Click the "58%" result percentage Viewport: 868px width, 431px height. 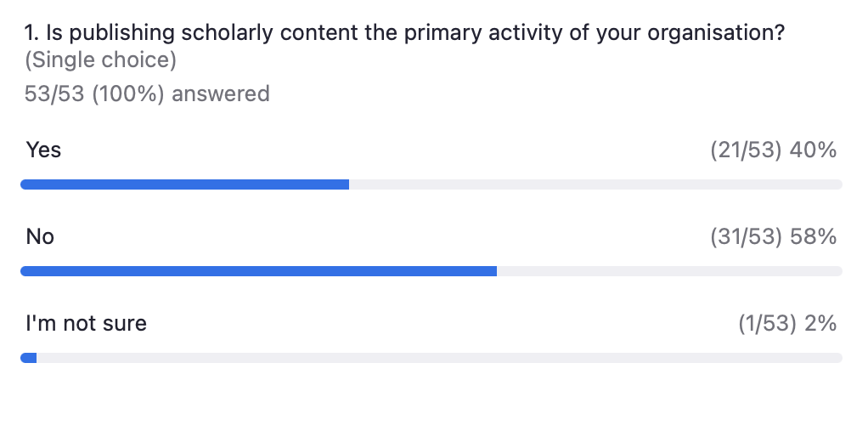(x=814, y=237)
